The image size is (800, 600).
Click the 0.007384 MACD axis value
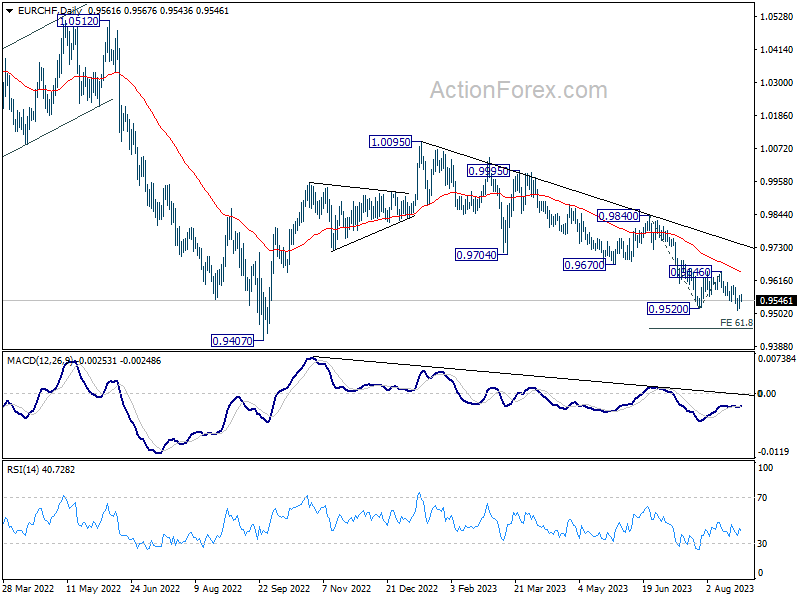[777, 359]
